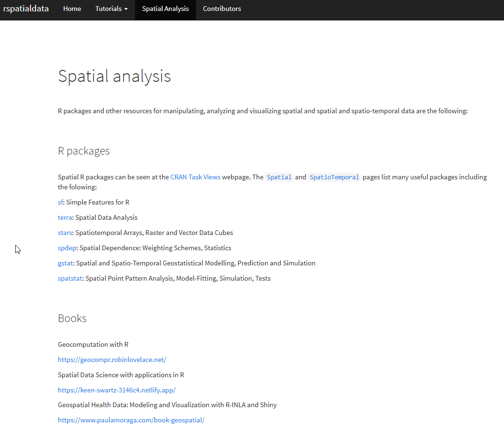Screen dimensions: 504x430
Task: Open the geocompr.robinlovelace.net book URL
Action: 112,360
